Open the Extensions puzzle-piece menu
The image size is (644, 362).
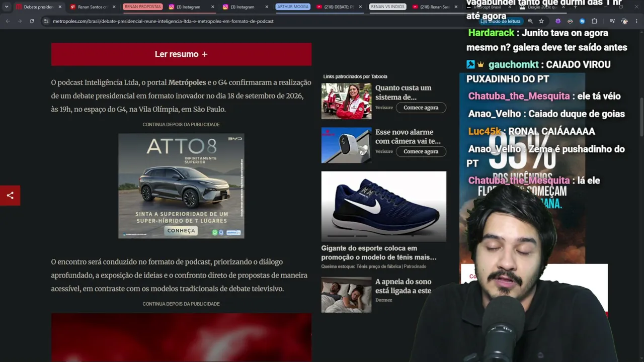point(594,21)
